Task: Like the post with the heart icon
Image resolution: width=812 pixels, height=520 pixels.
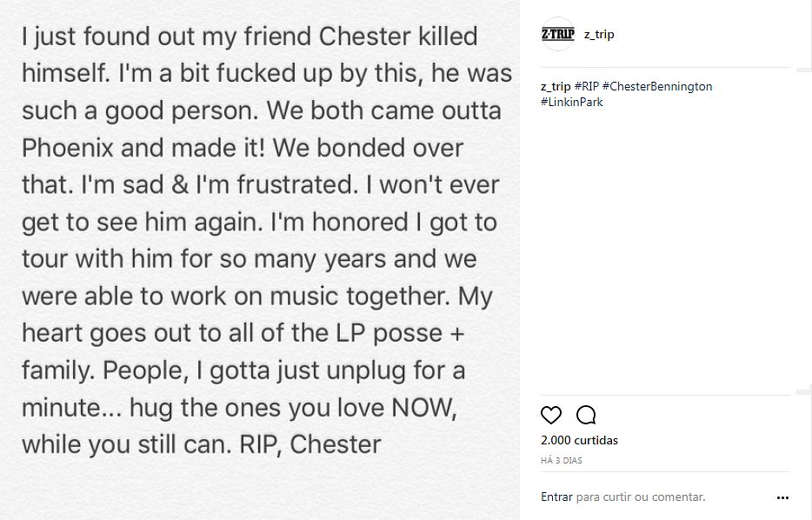Action: pyautogui.click(x=551, y=415)
